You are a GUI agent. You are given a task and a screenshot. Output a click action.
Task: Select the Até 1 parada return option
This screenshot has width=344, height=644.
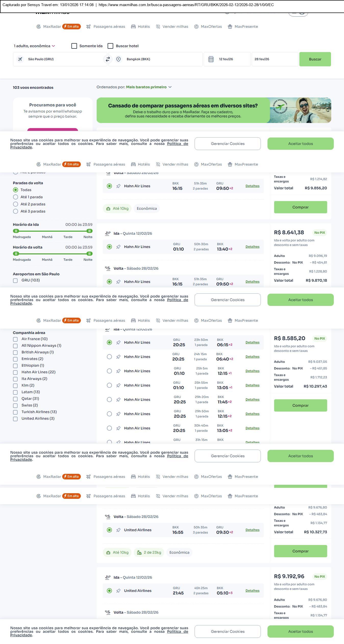coord(16,197)
